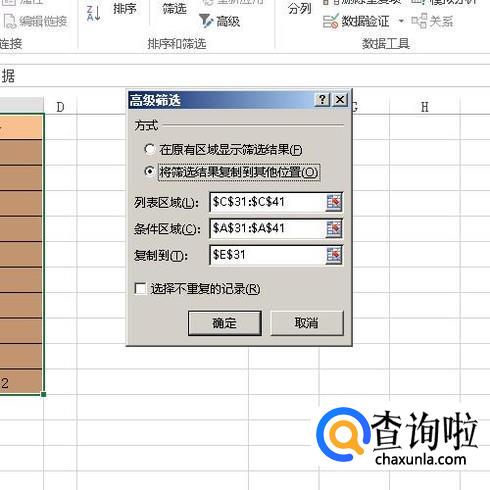
Task: Select column H header
Action: point(425,107)
